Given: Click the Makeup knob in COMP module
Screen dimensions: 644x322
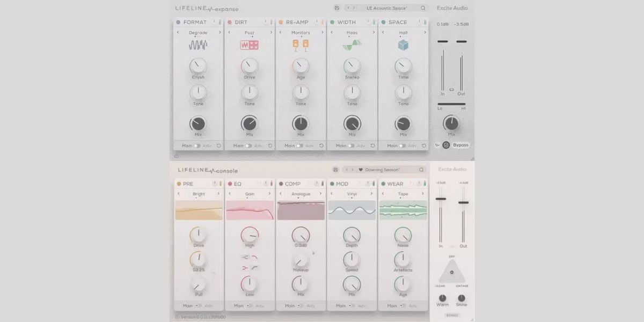Looking at the screenshot, I should [301, 260].
